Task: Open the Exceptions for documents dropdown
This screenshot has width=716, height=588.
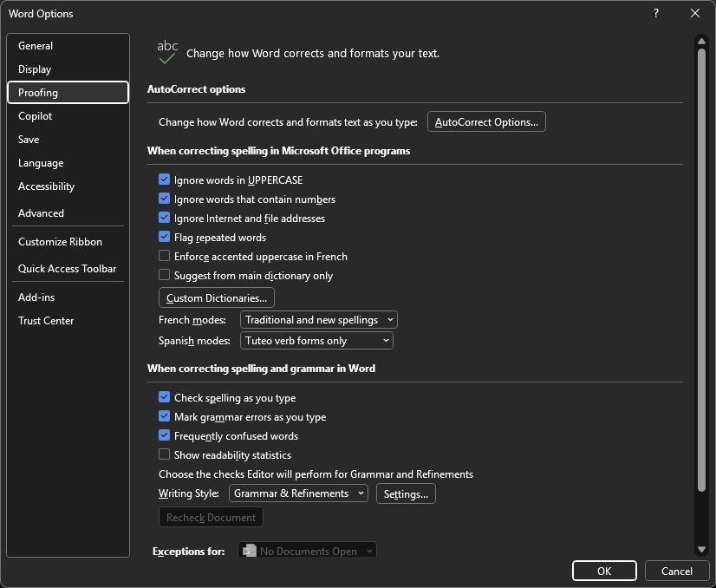Action: (x=307, y=551)
